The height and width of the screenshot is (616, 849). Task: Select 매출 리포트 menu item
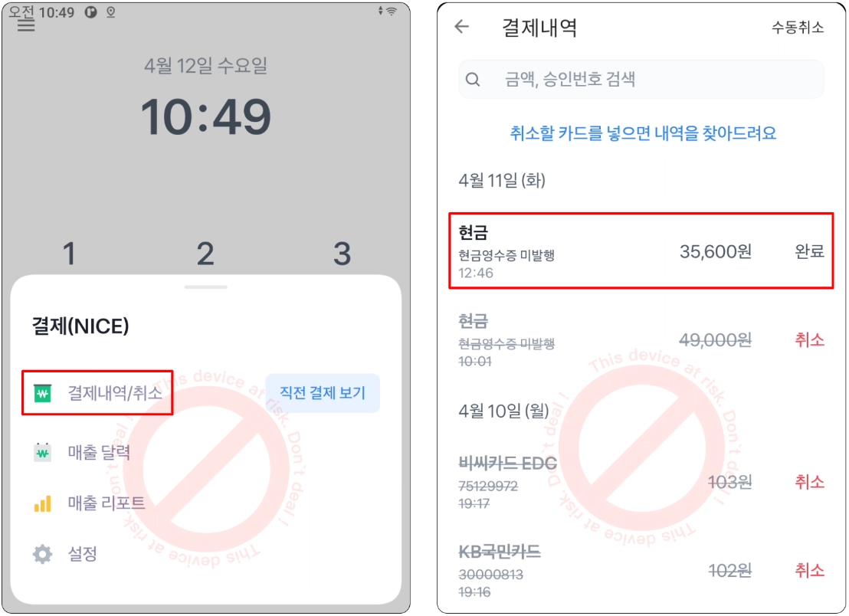(x=107, y=503)
